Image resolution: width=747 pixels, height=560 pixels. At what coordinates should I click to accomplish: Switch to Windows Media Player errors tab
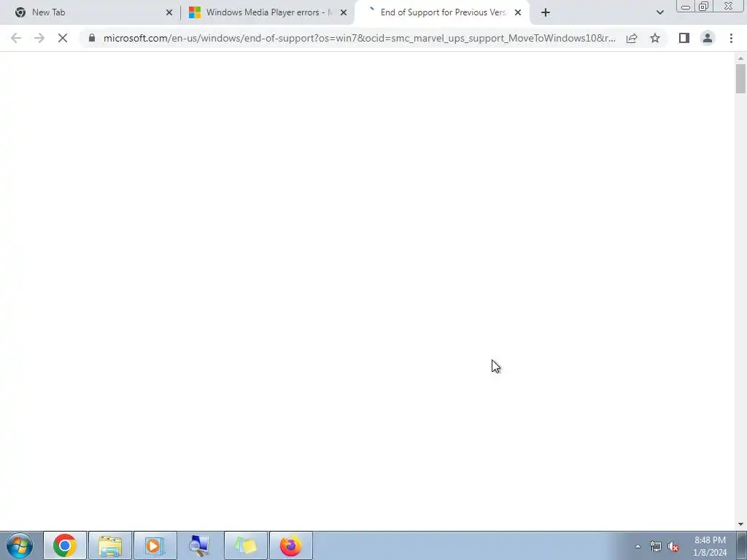(x=267, y=12)
